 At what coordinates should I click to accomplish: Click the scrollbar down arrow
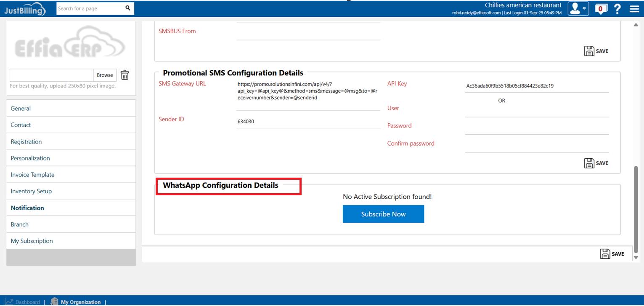(636, 257)
